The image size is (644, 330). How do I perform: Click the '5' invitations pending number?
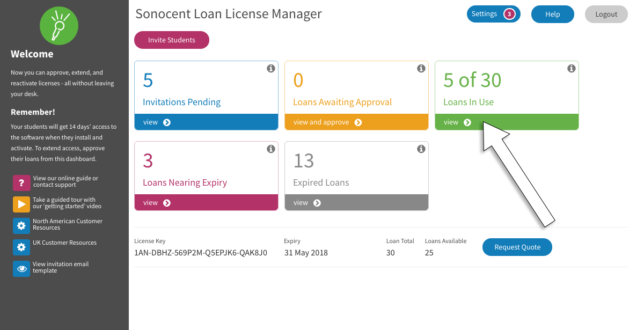(x=148, y=80)
